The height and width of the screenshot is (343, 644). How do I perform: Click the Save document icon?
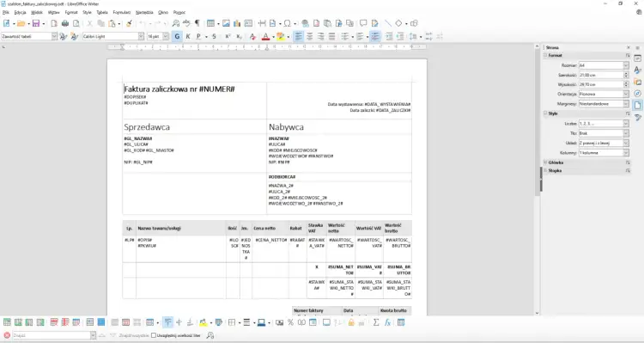tap(36, 23)
